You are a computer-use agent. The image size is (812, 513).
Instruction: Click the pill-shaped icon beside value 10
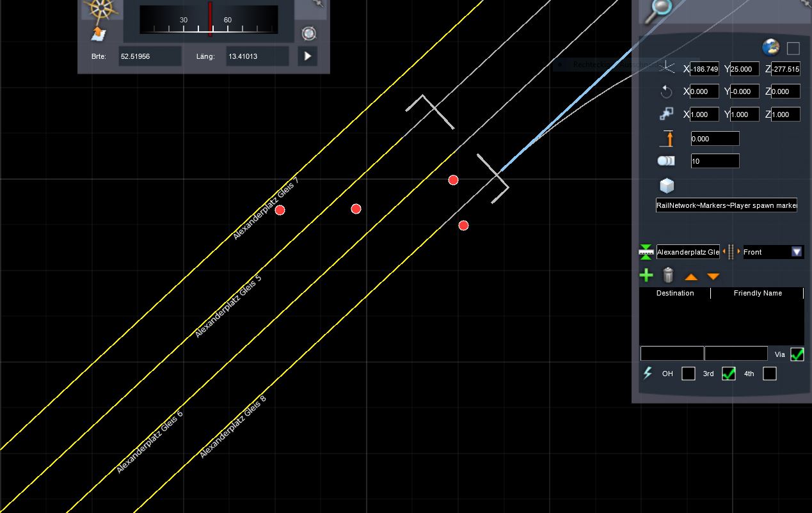pos(666,161)
